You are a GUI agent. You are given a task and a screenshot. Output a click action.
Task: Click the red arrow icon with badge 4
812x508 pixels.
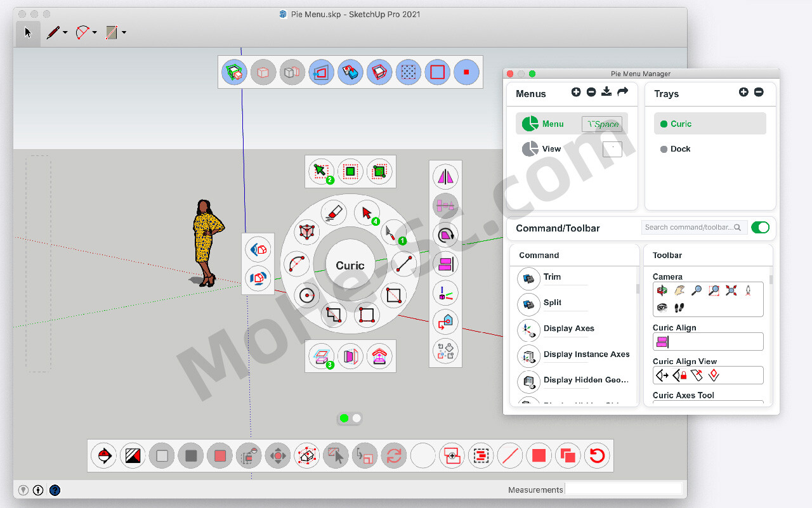(367, 213)
